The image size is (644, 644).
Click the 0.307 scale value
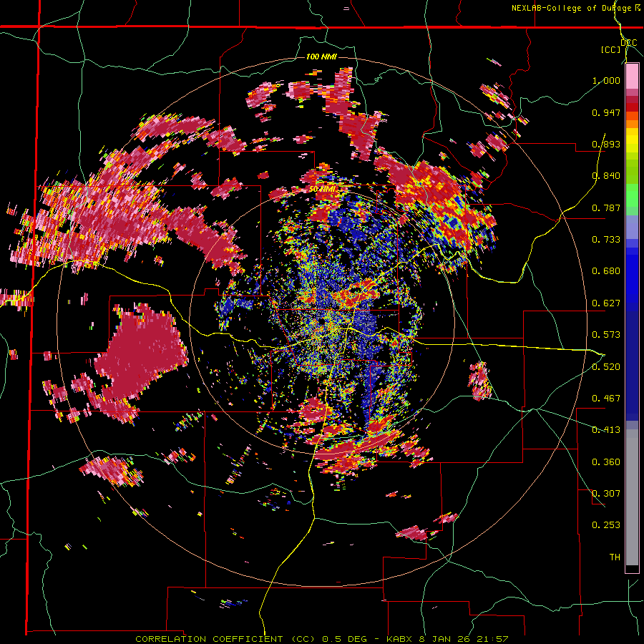tap(606, 494)
